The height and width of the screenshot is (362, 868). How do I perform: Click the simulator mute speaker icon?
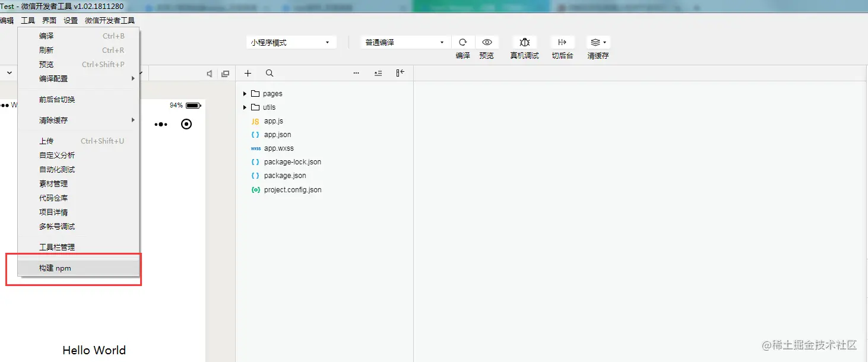209,74
